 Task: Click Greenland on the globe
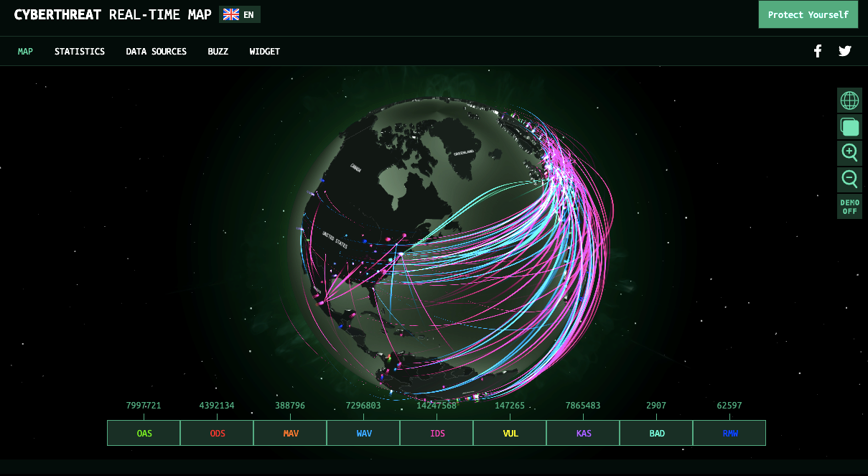[x=463, y=153]
